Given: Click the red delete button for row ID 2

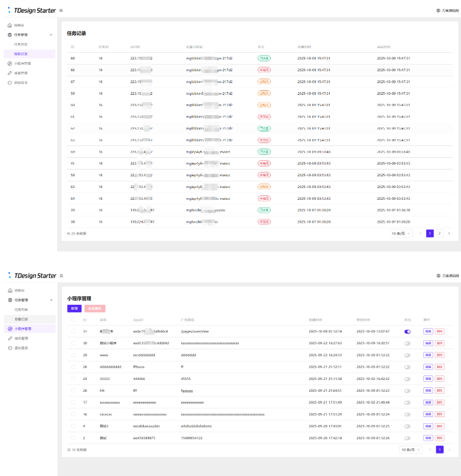Looking at the screenshot, I should 439,438.
